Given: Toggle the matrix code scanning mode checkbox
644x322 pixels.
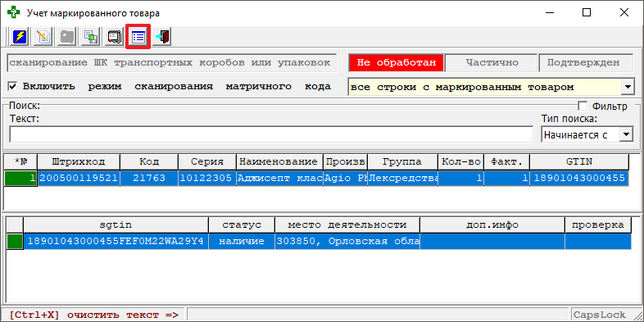Looking at the screenshot, I should 13,87.
